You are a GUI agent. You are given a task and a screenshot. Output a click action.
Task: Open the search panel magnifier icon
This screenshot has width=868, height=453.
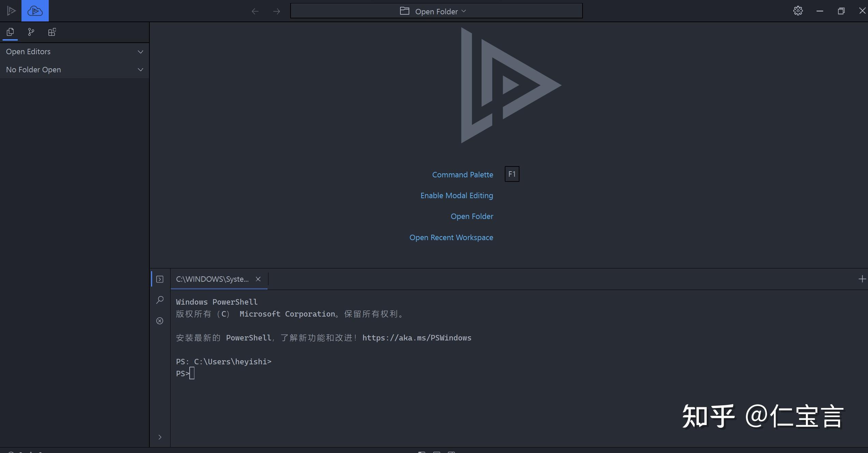click(160, 300)
